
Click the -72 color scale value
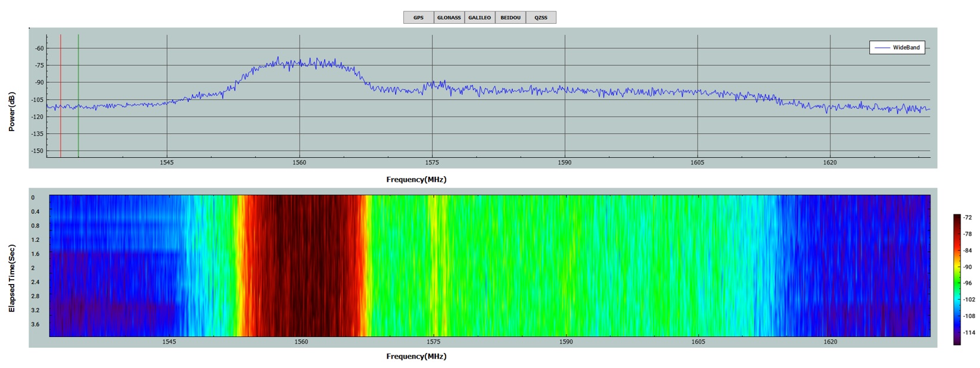tap(968, 218)
